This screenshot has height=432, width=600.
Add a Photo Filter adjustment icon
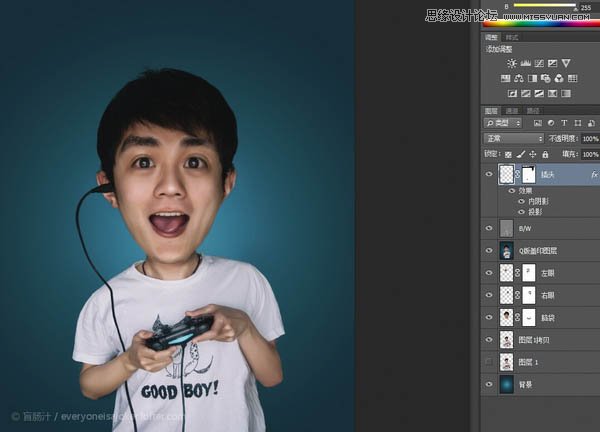(546, 78)
